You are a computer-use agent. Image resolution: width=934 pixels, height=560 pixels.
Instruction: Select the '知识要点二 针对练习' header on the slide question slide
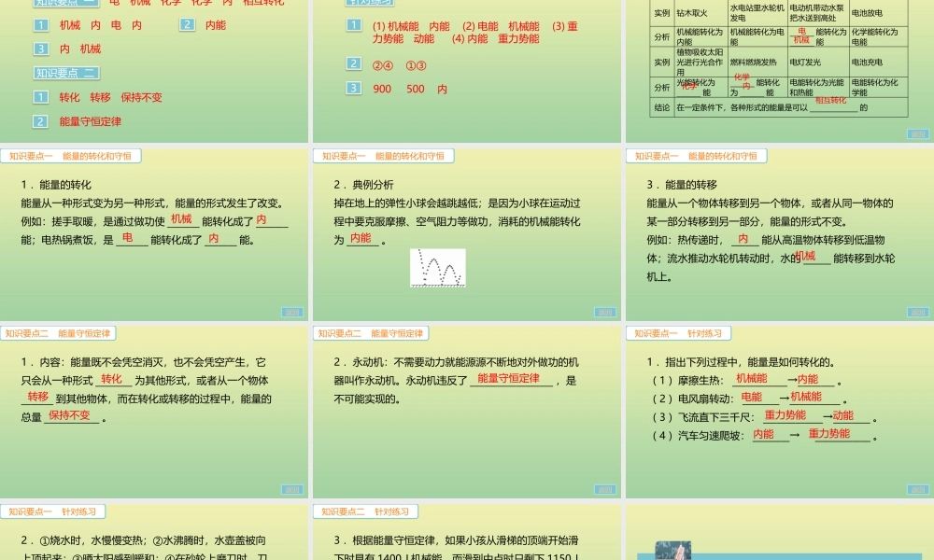click(x=366, y=511)
